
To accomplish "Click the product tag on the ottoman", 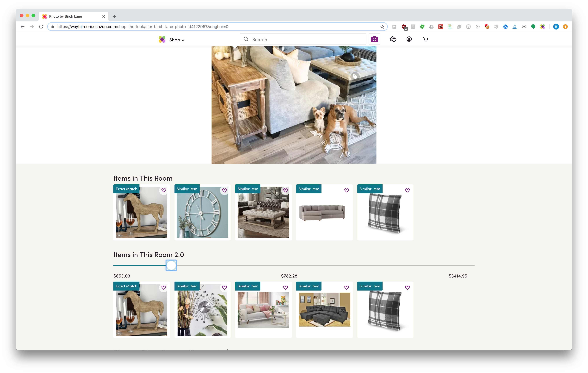I will (x=355, y=76).
